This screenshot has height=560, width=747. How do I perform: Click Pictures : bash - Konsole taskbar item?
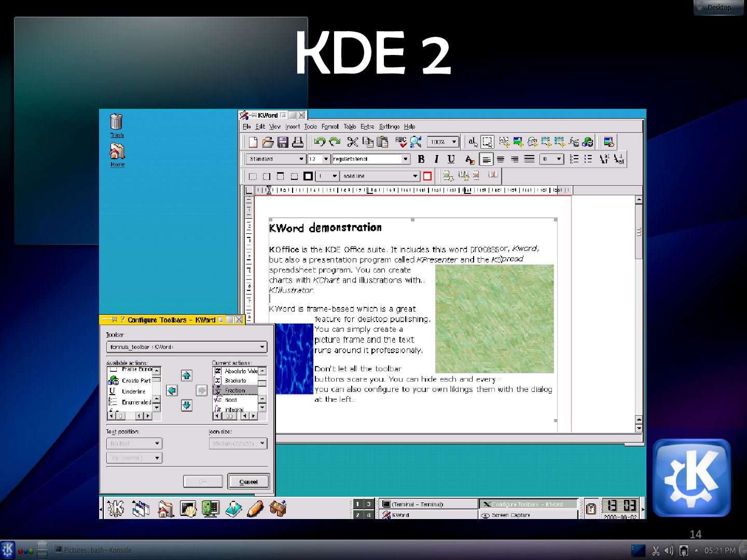click(125, 550)
